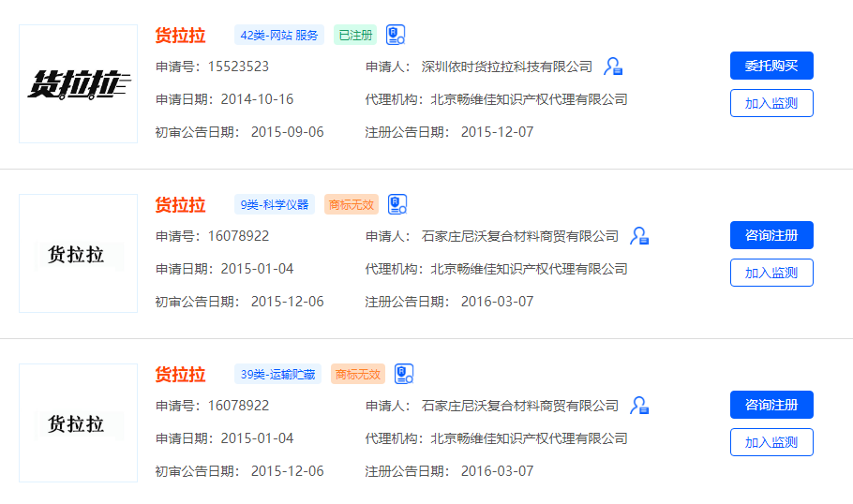Select application number 15523523
853x504 pixels.
click(x=238, y=67)
